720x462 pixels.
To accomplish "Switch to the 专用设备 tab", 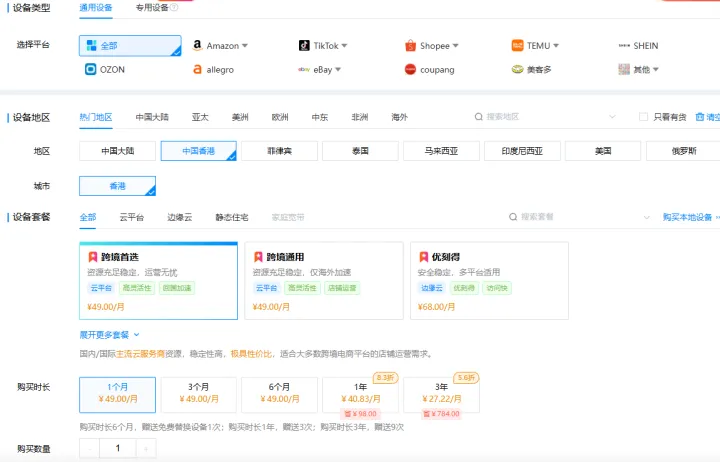I will point(152,8).
